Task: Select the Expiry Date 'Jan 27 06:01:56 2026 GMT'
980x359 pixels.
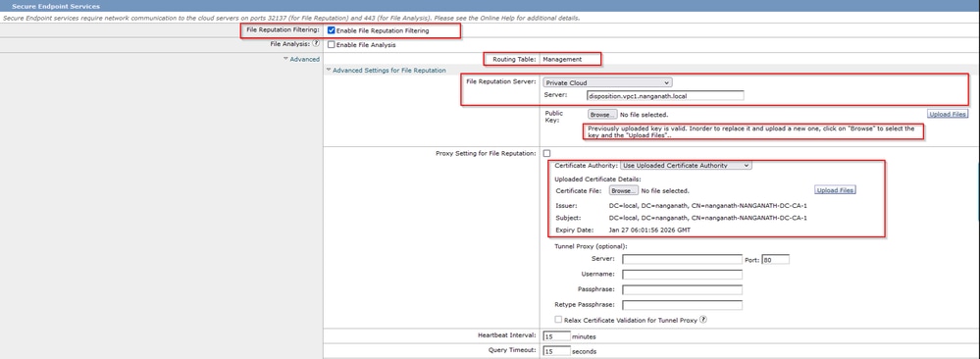Action: (650, 231)
